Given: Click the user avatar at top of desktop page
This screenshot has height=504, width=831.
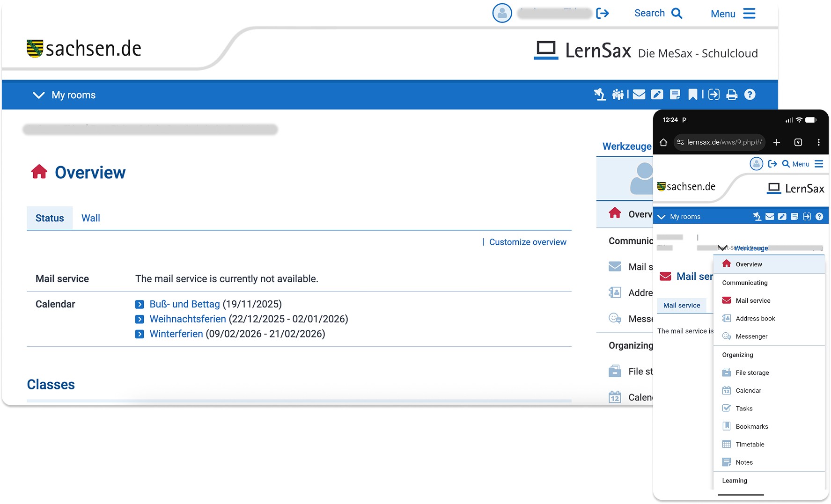Looking at the screenshot, I should (x=502, y=13).
